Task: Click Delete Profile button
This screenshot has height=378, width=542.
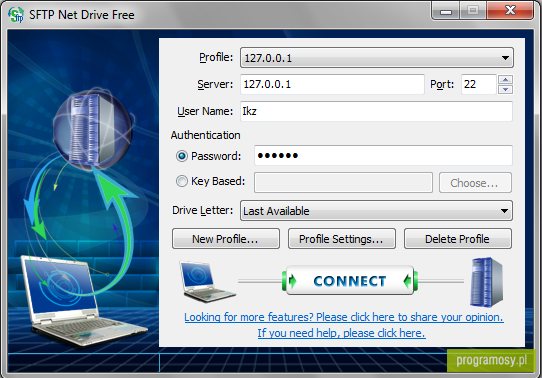Action: 458,239
